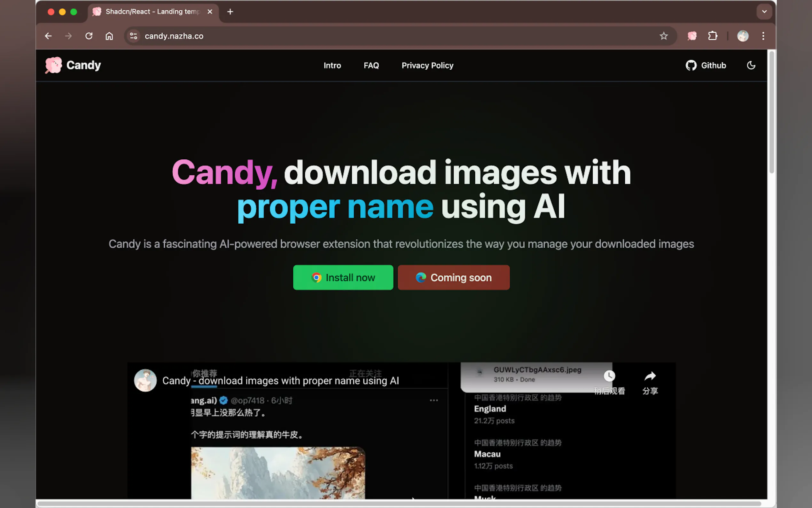
Task: Expand the tab search dropdown arrow
Action: coord(764,12)
